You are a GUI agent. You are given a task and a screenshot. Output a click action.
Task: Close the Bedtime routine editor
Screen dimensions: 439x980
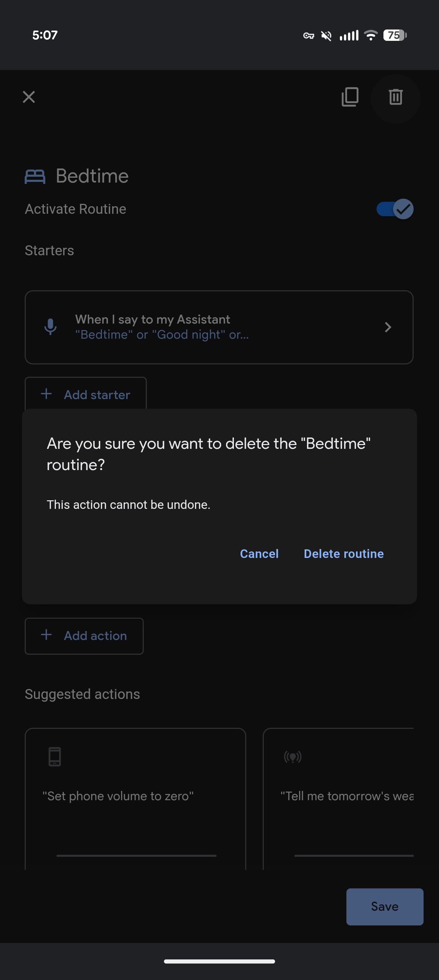[29, 97]
